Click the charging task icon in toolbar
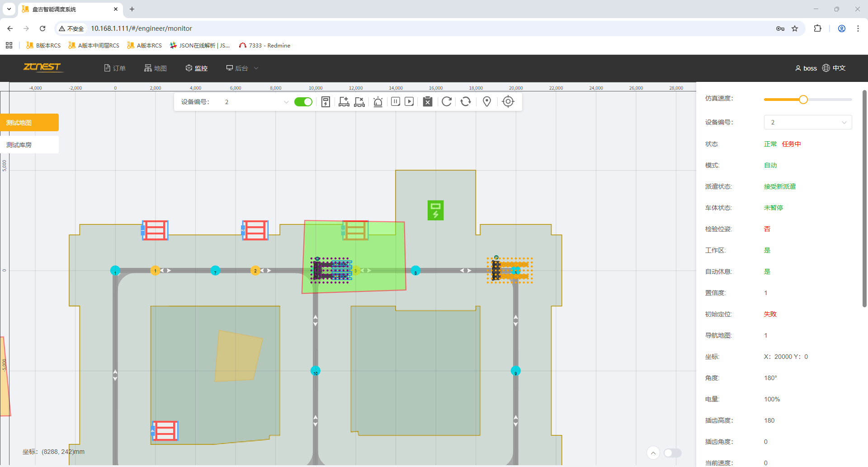This screenshot has width=868, height=467. pyautogui.click(x=325, y=102)
